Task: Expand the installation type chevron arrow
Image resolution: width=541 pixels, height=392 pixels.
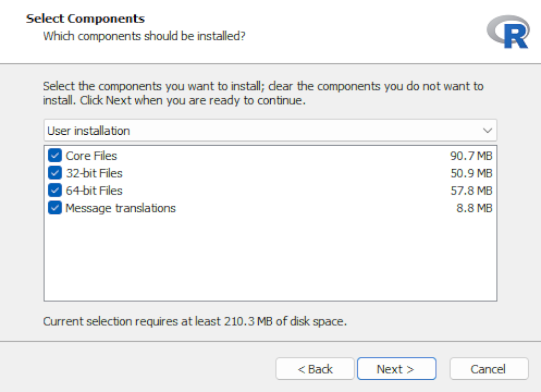Action: tap(488, 131)
